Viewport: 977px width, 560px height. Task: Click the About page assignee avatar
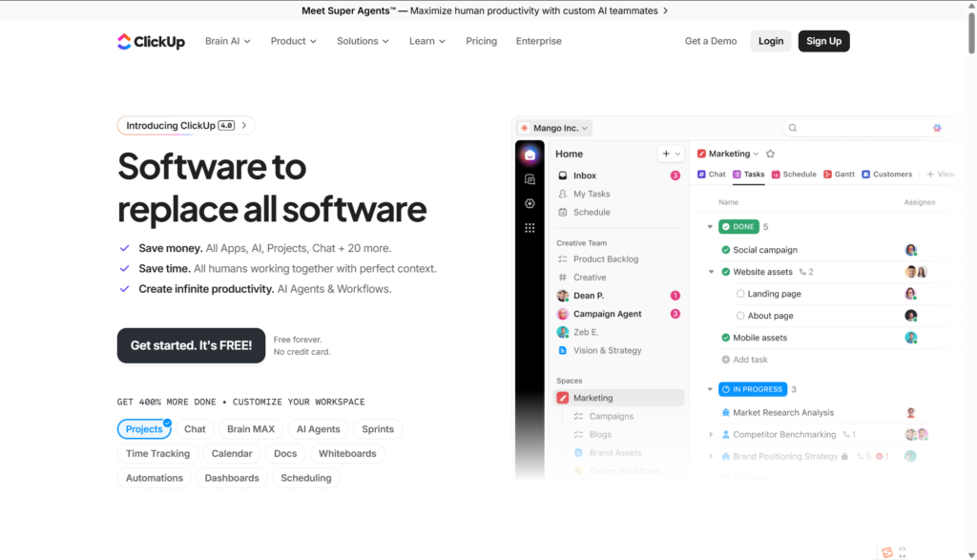(911, 316)
